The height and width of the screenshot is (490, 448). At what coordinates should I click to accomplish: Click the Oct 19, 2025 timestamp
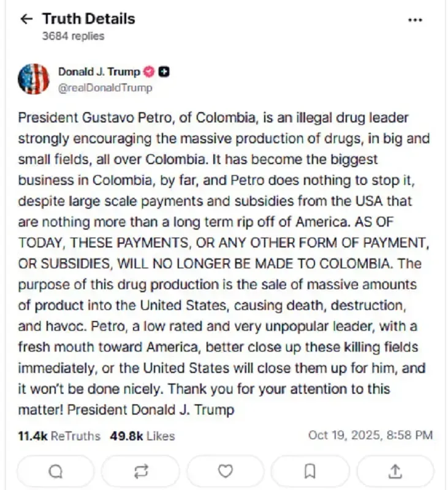pyautogui.click(x=370, y=435)
